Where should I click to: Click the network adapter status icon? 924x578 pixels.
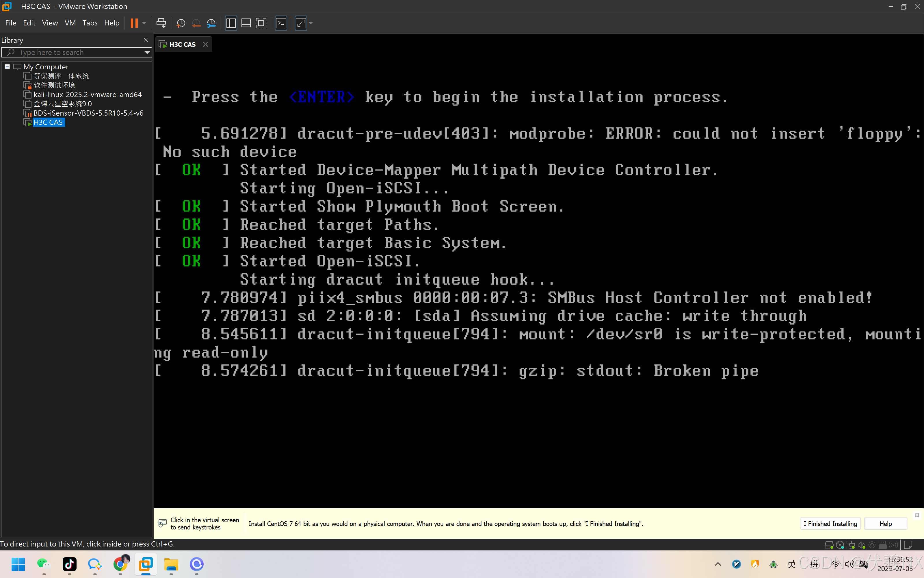851,545
